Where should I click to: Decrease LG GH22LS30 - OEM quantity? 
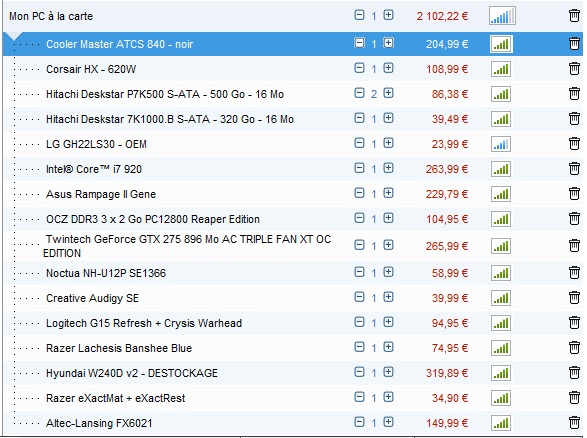click(x=359, y=143)
